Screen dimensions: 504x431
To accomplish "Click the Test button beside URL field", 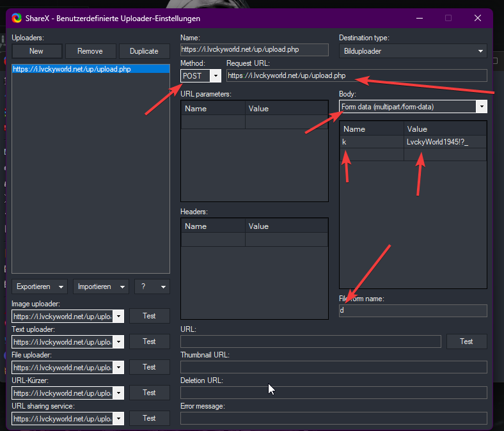I will [466, 341].
